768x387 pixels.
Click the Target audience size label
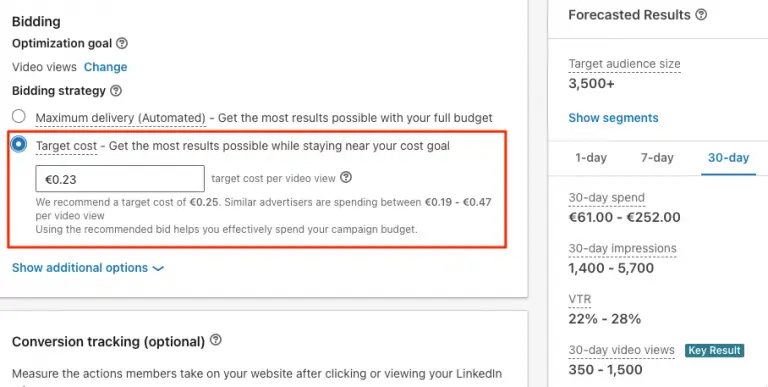[x=624, y=64]
